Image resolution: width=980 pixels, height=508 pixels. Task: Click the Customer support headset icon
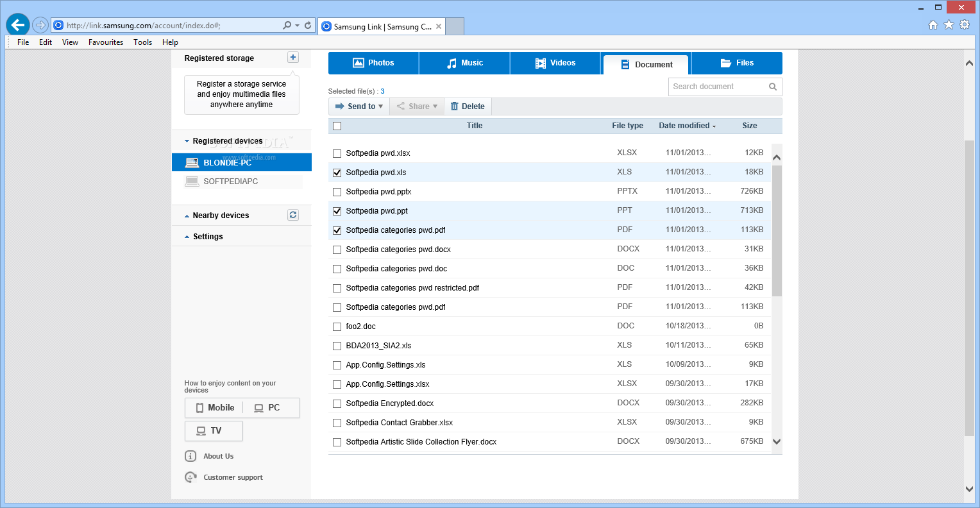[x=190, y=477]
